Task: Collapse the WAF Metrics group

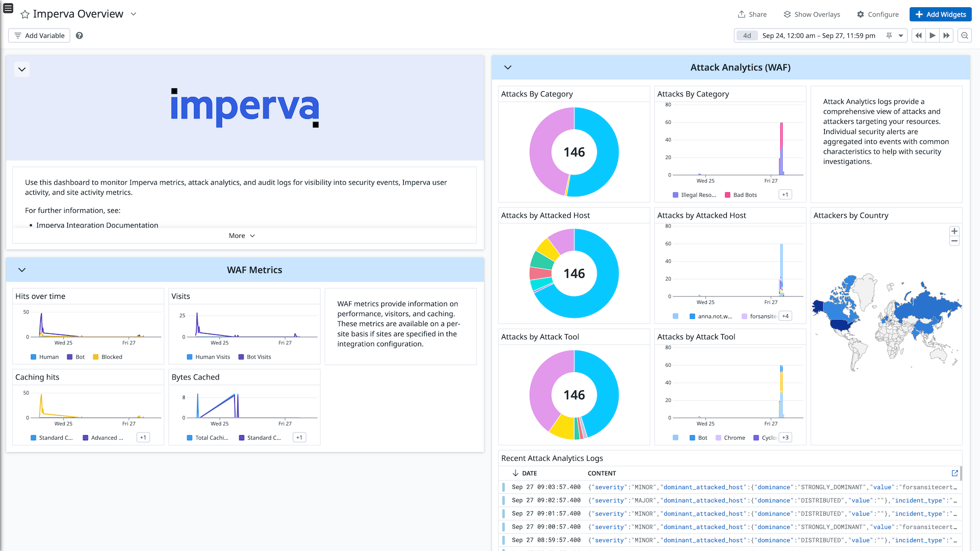Action: 22,270
